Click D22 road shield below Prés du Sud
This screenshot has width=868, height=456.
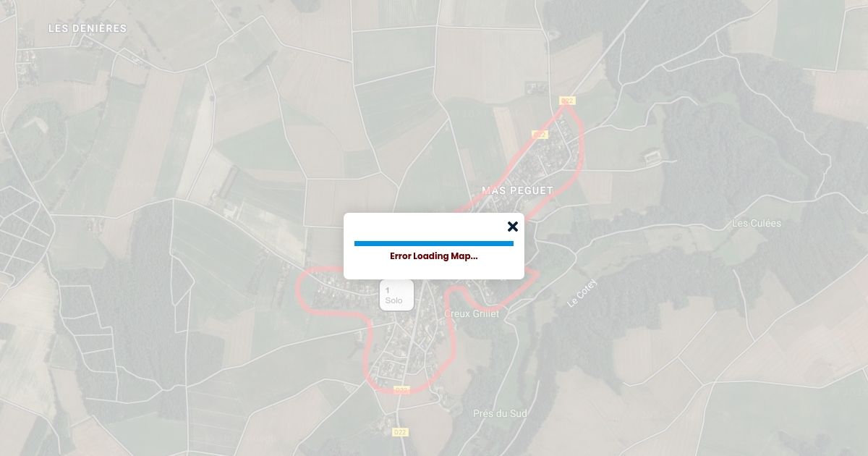400,432
